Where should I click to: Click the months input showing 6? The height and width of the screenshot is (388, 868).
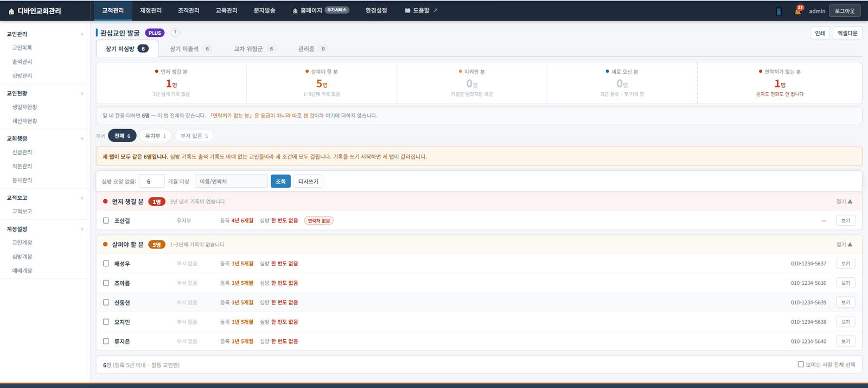(151, 181)
